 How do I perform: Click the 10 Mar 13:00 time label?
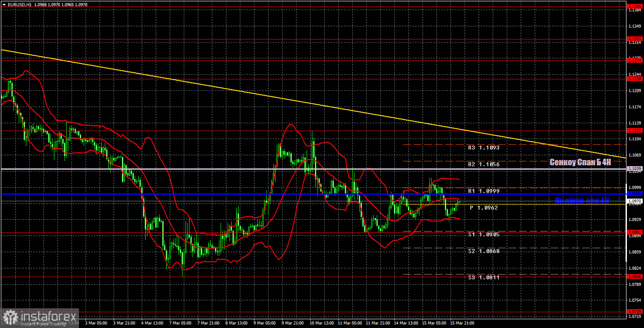click(x=322, y=323)
